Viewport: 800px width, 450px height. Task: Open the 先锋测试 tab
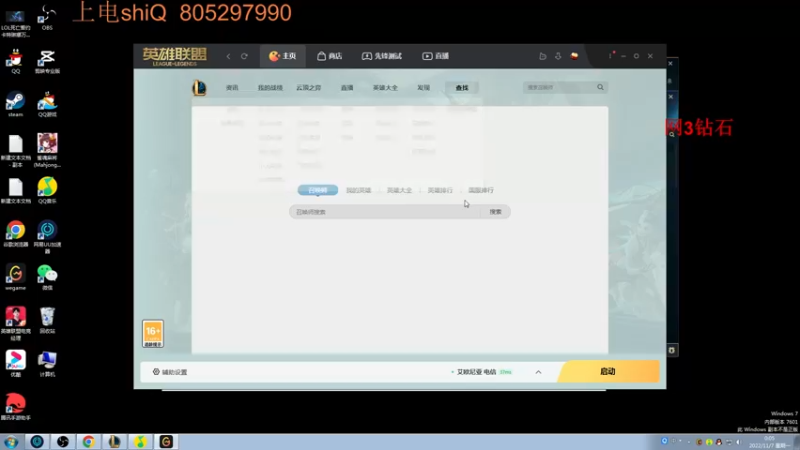point(382,56)
